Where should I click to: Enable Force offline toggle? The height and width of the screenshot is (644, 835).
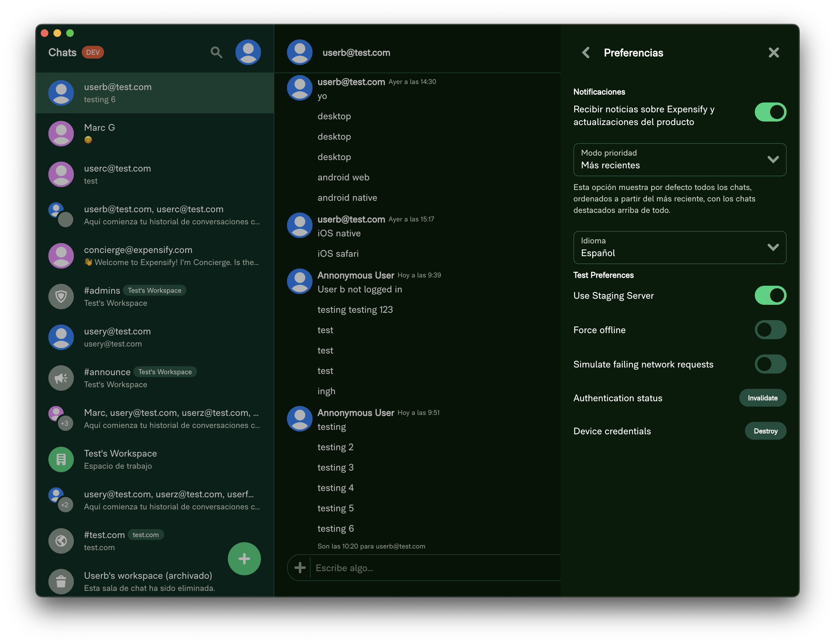coord(770,330)
